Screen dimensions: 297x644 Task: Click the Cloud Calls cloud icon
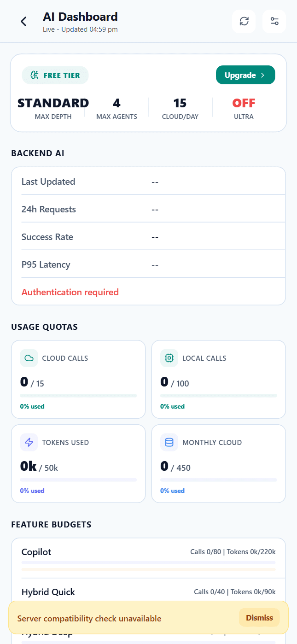coord(29,358)
